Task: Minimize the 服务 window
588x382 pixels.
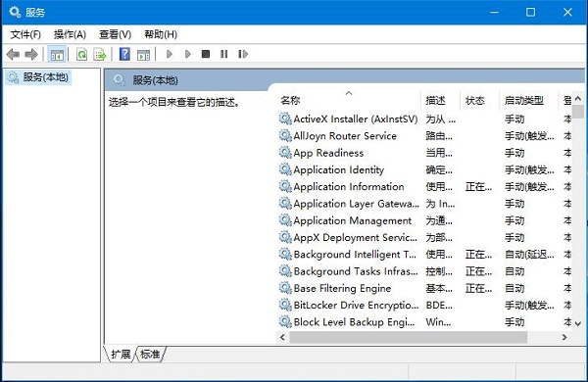Action: tap(495, 12)
